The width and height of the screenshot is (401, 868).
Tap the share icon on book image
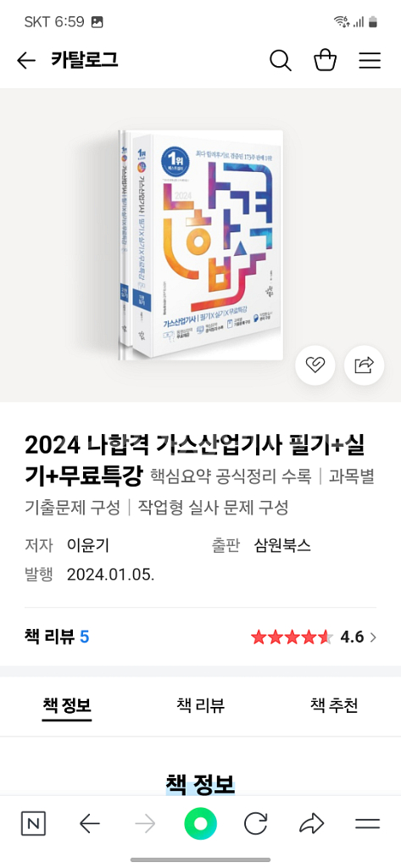pos(364,364)
